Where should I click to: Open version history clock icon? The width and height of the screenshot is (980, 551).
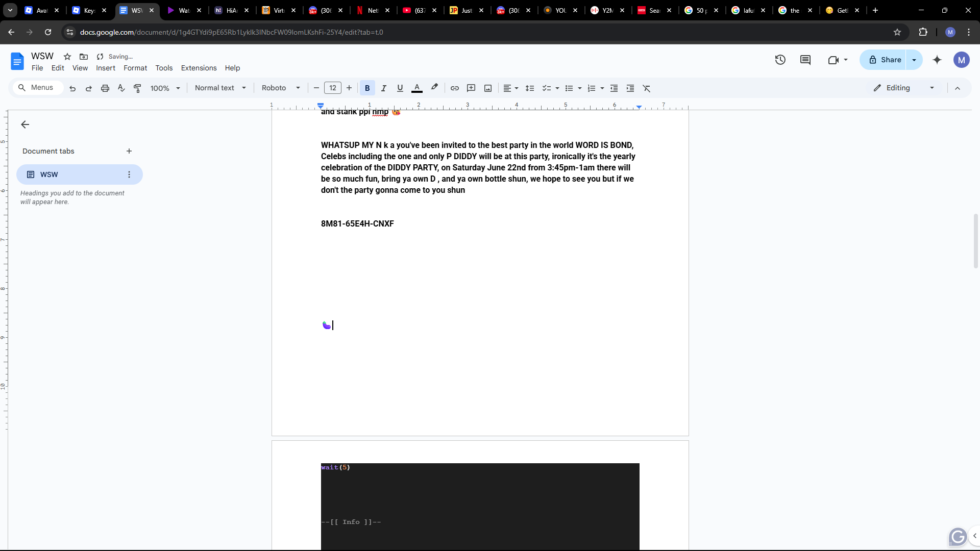(x=780, y=60)
